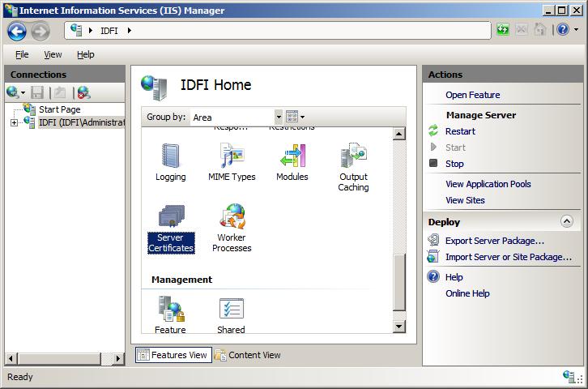Click the Connections pane scroll left arrow
This screenshot has width=588, height=389.
point(11,359)
